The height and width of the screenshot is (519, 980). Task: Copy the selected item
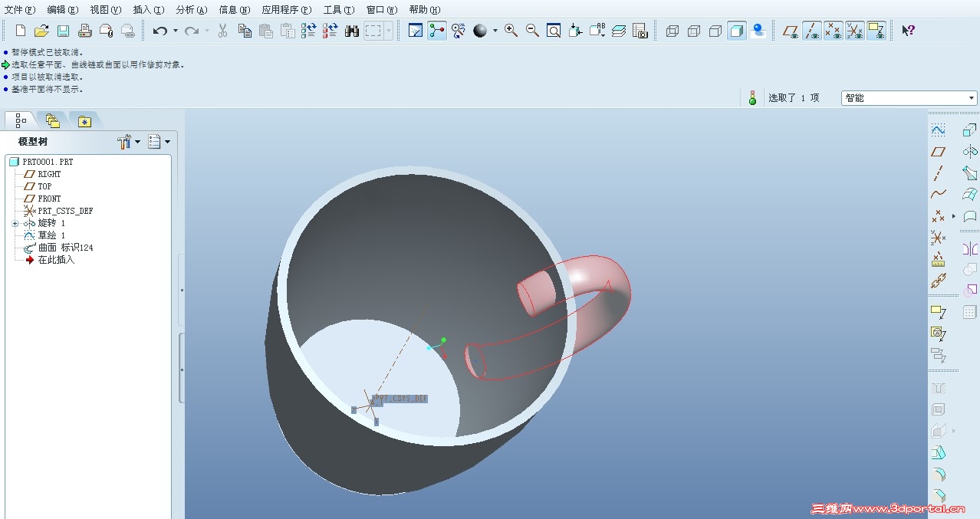coord(245,31)
